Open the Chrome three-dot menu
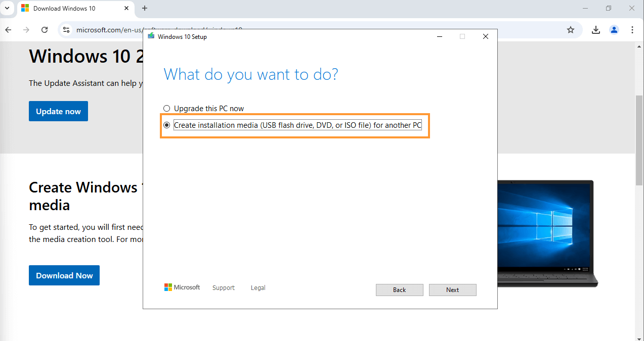The image size is (644, 341). point(632,30)
